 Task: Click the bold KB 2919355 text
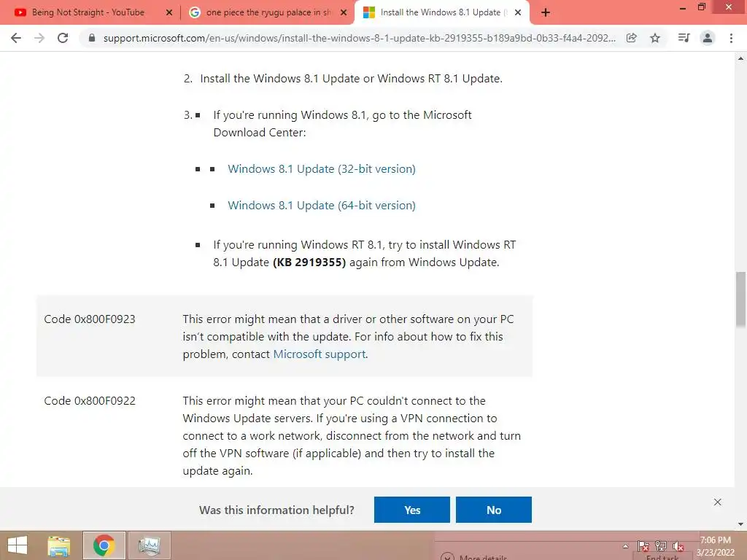(309, 262)
